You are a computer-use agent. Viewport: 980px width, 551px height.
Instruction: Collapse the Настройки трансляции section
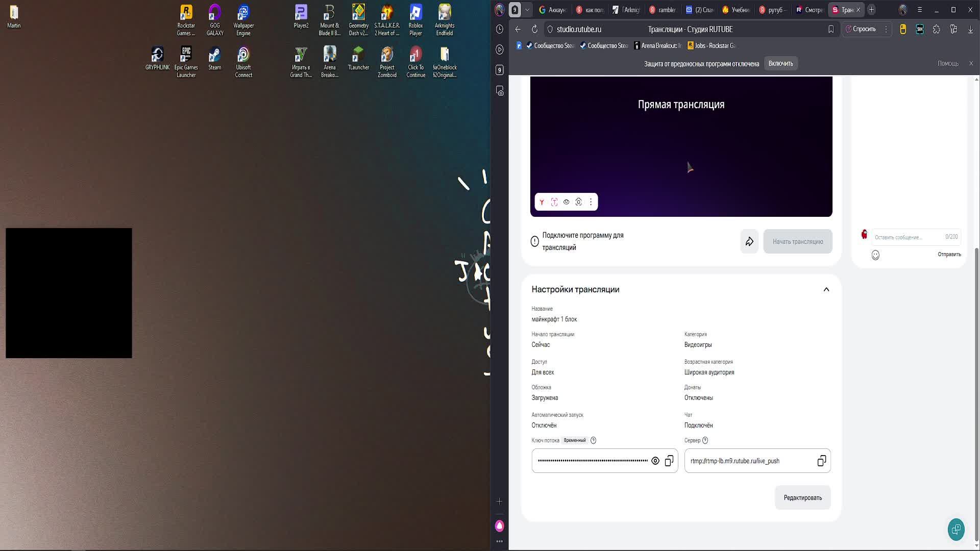point(826,290)
